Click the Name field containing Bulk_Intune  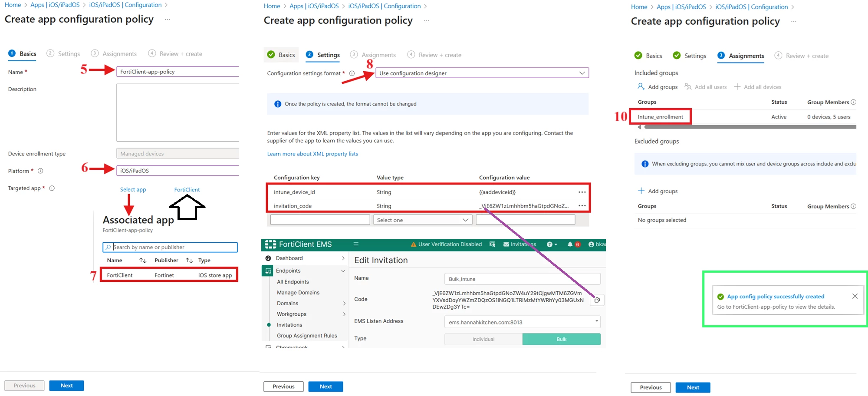pyautogui.click(x=523, y=279)
